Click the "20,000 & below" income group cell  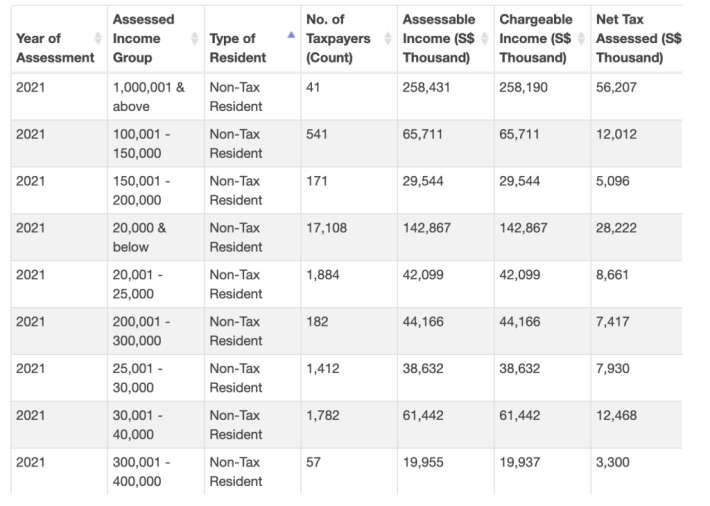140,238
